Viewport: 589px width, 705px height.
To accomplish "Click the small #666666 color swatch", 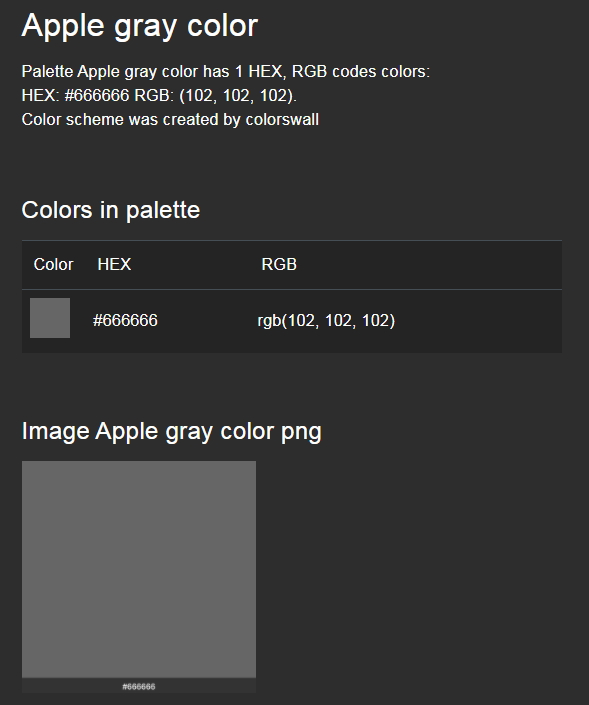I will coord(50,318).
